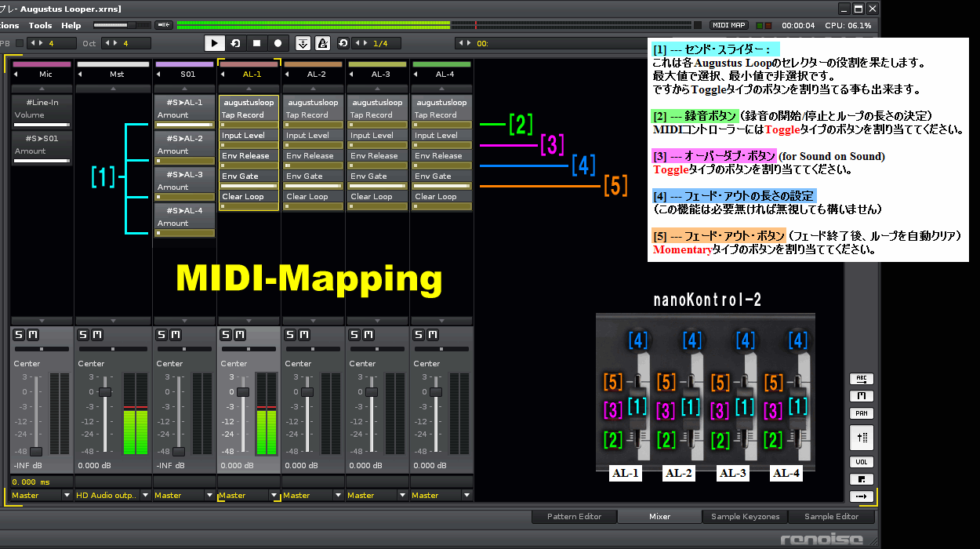Click the Oct value stepper field
The image size is (980, 549).
click(125, 43)
